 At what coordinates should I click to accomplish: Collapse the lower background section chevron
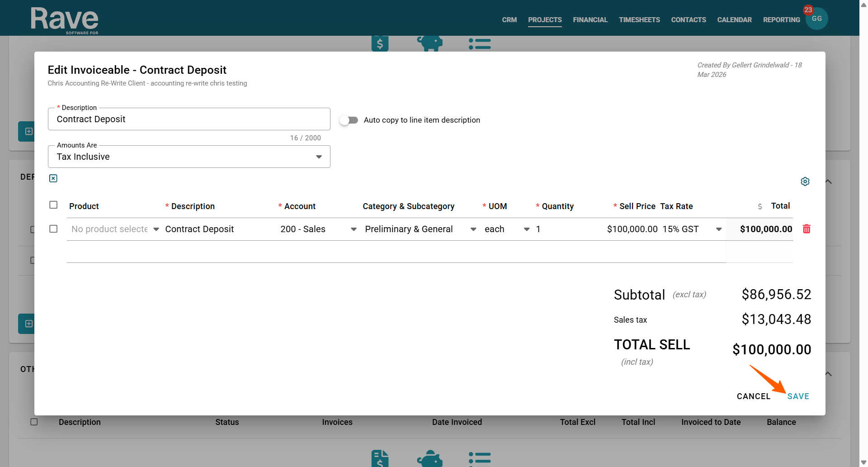[x=828, y=374]
